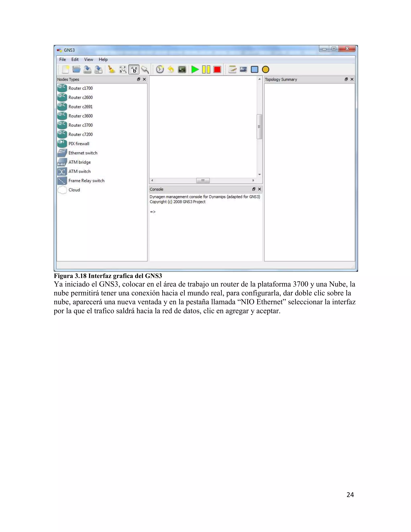Select Router c7200 node icon

(62, 135)
